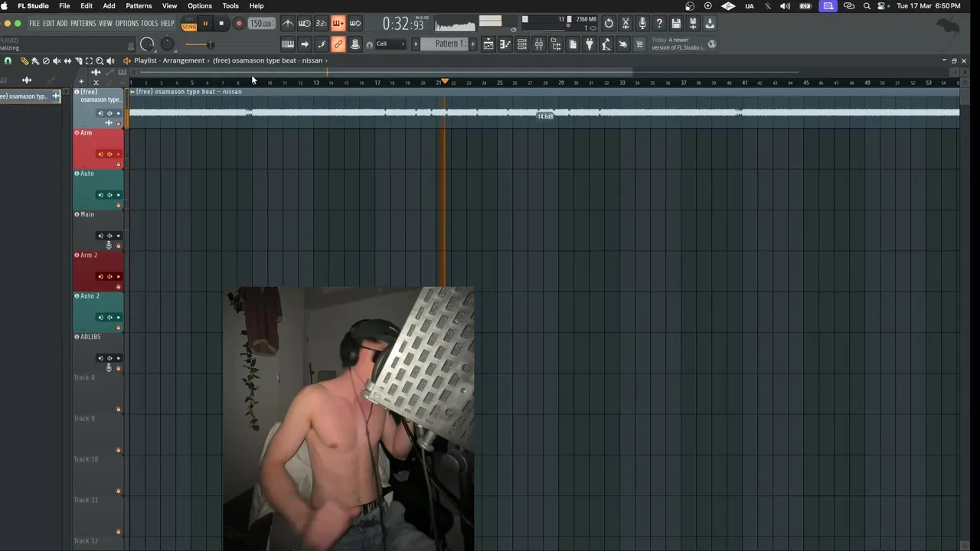The height and width of the screenshot is (551, 980).
Task: Open the TOOLS menu in FL toolbar
Action: pos(149,24)
